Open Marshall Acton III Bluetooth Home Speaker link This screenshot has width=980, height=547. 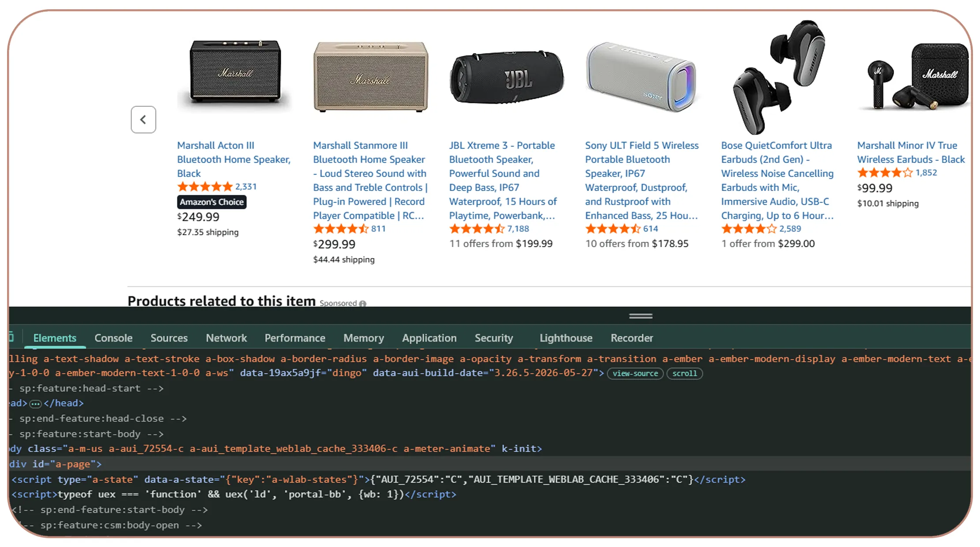[234, 159]
